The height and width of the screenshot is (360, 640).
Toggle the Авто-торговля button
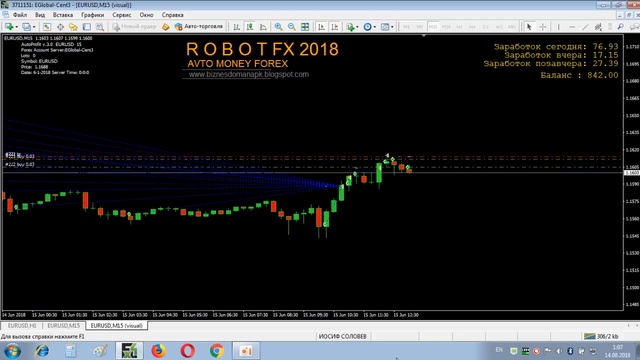coord(199,27)
